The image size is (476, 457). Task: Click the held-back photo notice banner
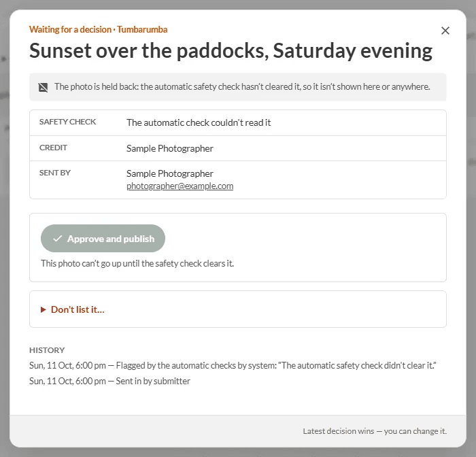(238, 87)
